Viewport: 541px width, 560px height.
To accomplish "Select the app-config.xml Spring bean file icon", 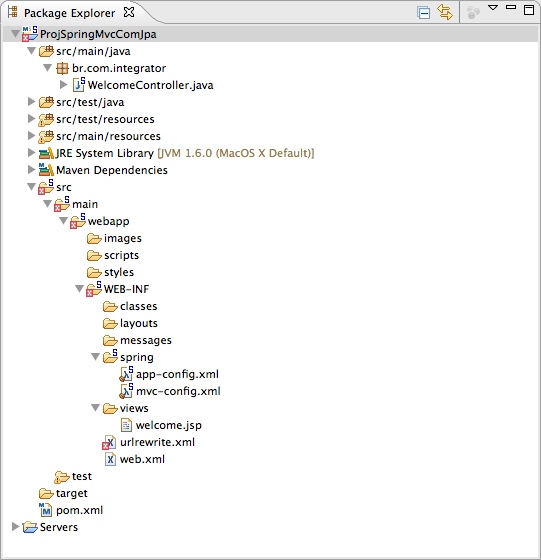I will 126,374.
